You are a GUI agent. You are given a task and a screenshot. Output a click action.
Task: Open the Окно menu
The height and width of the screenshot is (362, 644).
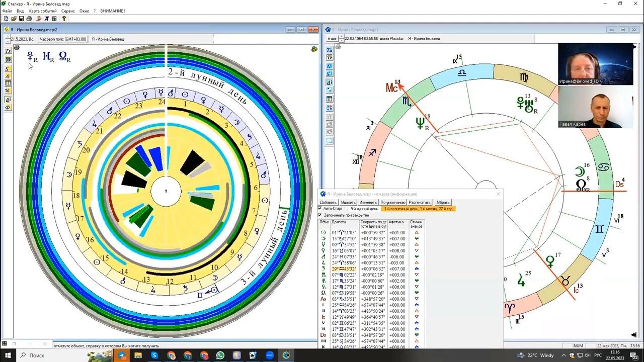pos(84,11)
